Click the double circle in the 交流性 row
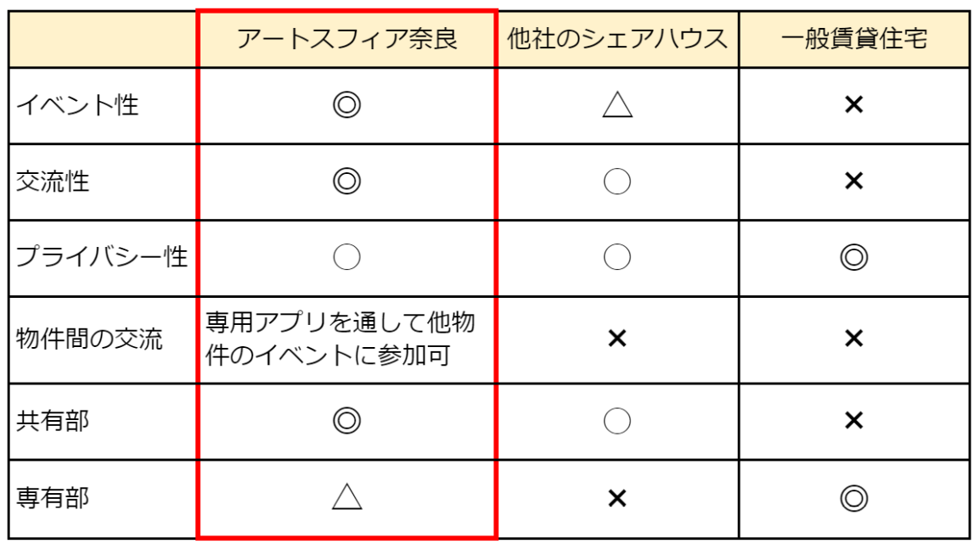The image size is (980, 549). [346, 182]
